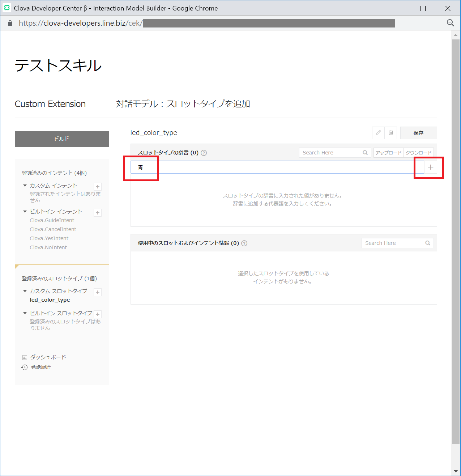Click the slot dictionary Search Here field

(x=331, y=153)
